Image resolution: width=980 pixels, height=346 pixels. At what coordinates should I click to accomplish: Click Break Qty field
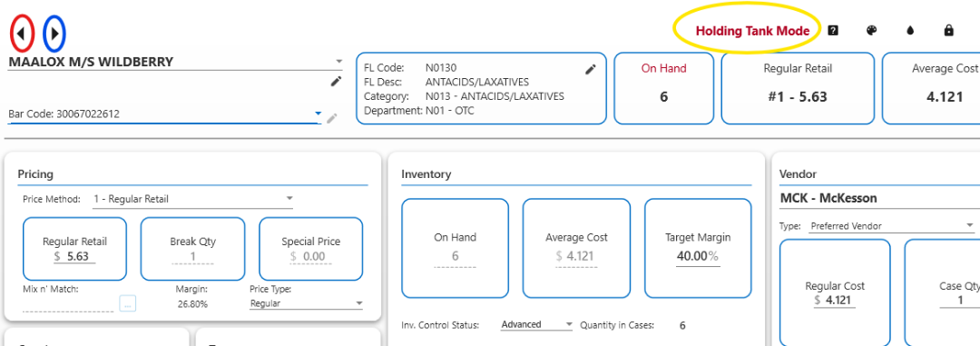(192, 256)
